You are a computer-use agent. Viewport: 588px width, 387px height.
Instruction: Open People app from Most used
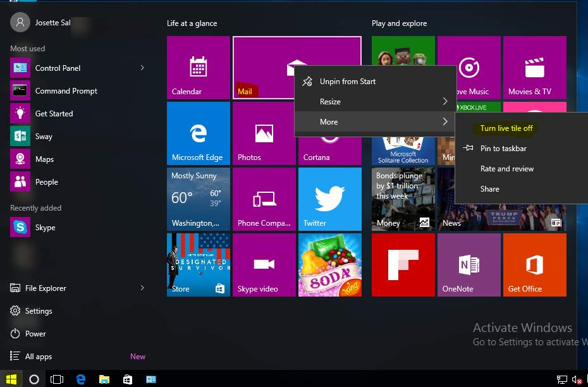click(78, 182)
